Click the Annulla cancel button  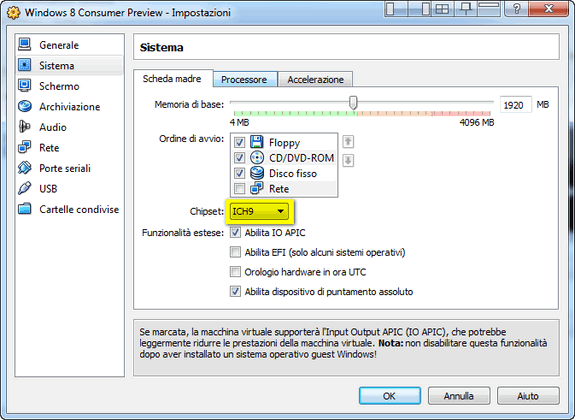point(459,396)
